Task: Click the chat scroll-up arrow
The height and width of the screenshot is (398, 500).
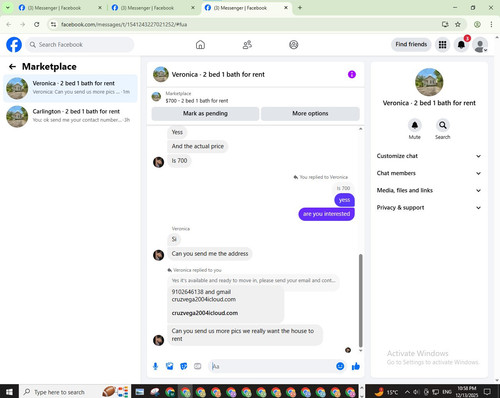Action: [360, 129]
